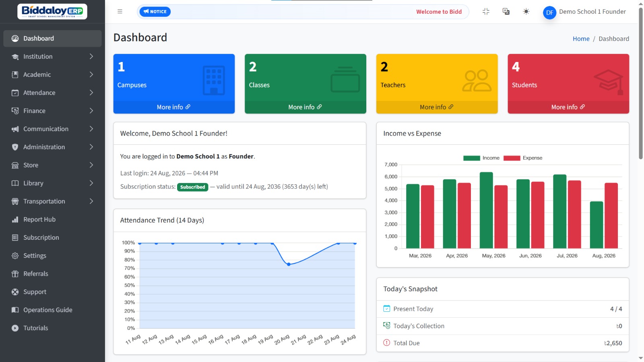Click the Biddaloy ERP logo
644x362 pixels.
pos(52,11)
